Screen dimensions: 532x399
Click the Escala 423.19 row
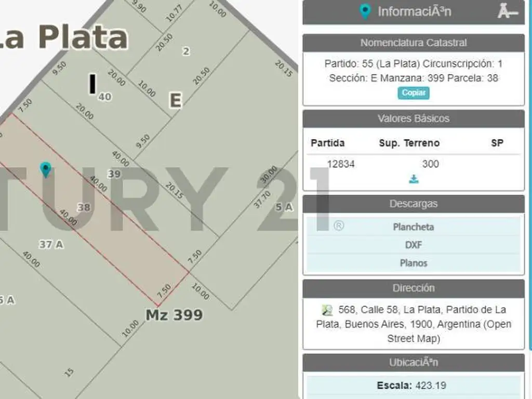[x=413, y=385]
